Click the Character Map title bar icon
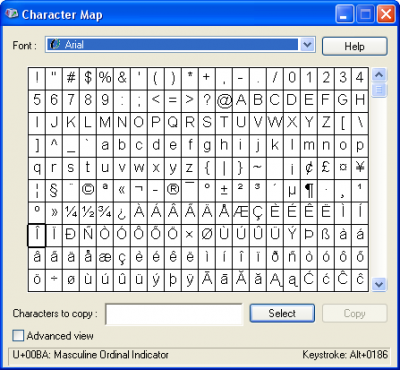 pyautogui.click(x=11, y=14)
